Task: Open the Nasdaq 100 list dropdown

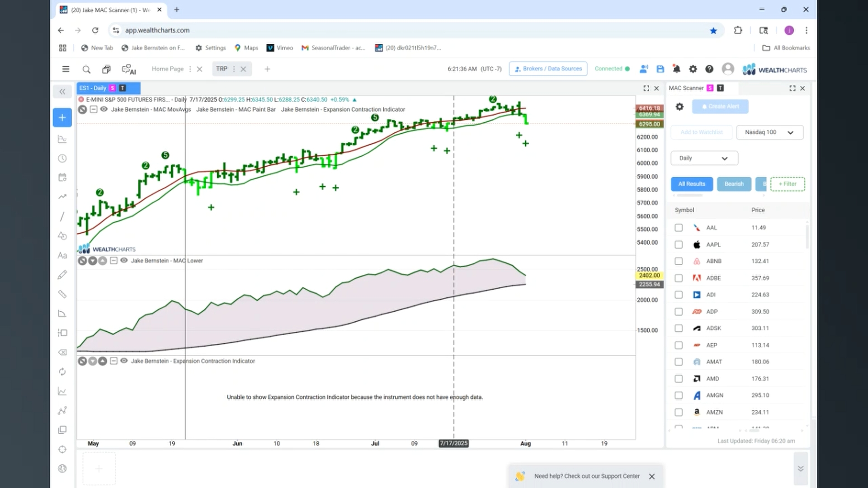Action: click(769, 132)
